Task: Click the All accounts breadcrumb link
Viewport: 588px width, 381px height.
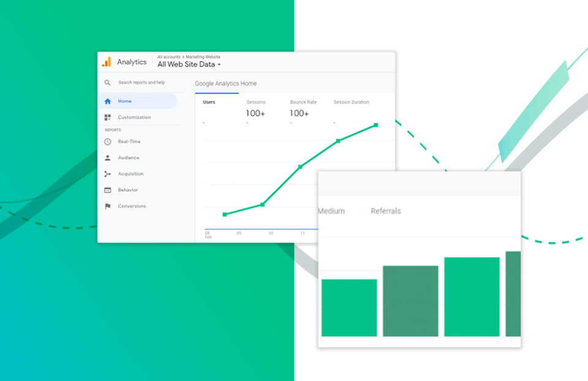Action: (x=169, y=57)
